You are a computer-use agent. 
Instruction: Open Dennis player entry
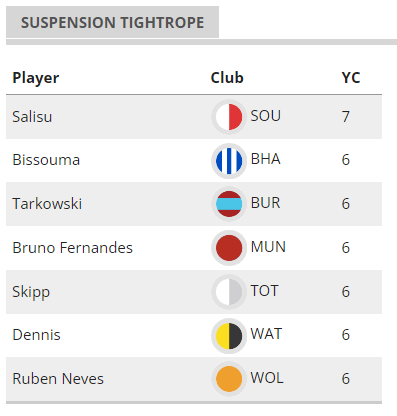36,335
